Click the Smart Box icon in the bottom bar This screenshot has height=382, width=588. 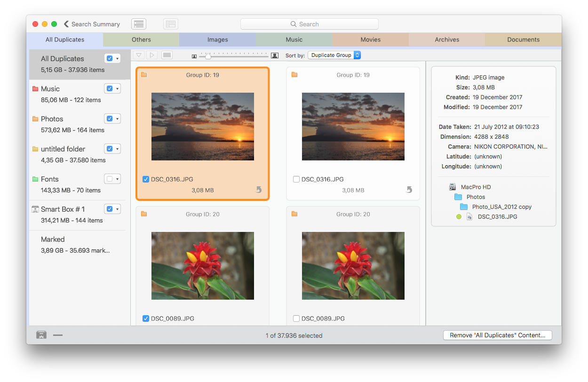pyautogui.click(x=41, y=335)
